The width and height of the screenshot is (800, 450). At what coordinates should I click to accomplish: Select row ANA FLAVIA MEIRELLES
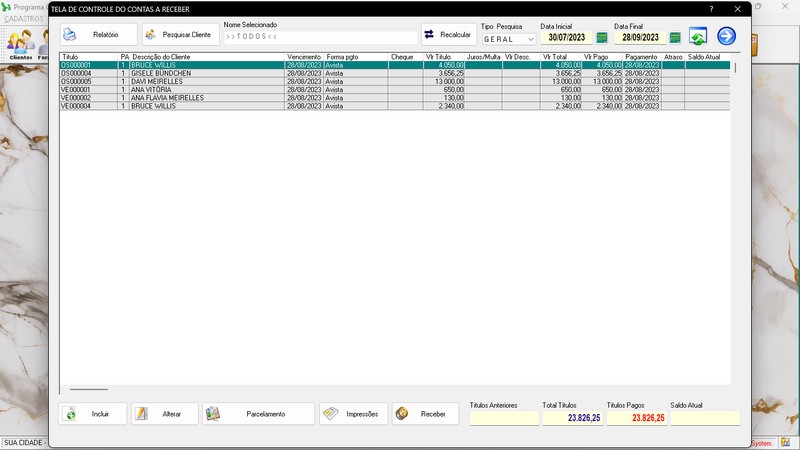pos(395,98)
